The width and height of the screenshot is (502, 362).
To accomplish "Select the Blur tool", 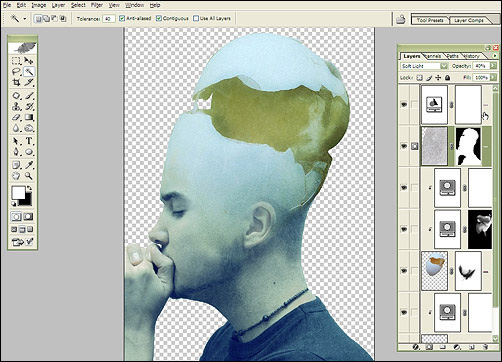I will point(16,128).
